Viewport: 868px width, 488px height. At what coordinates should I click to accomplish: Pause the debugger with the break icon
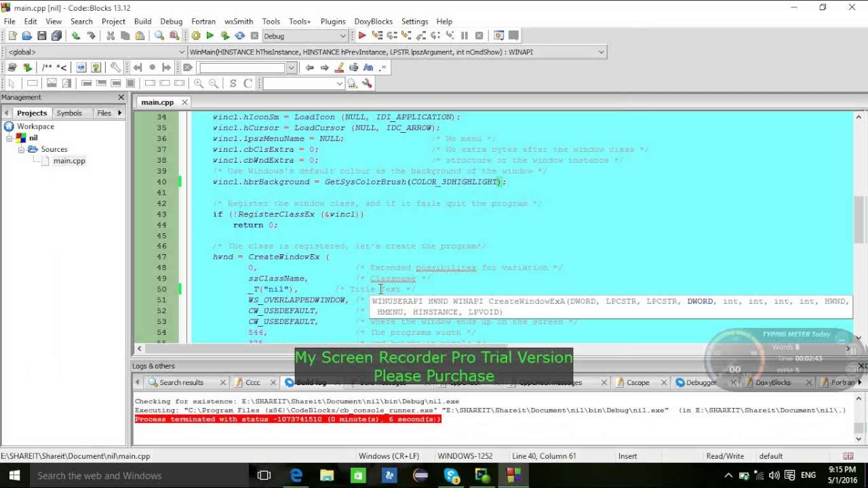click(x=465, y=36)
